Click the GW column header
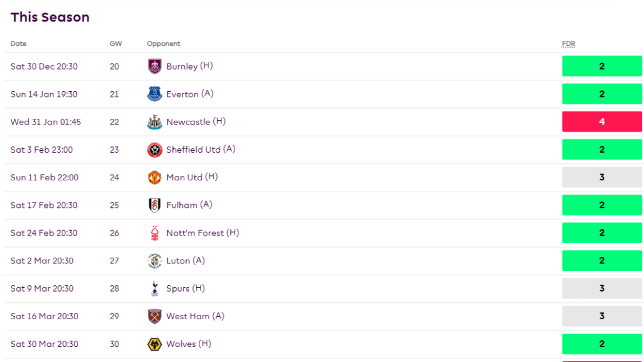Screen dimensions: 644x362 pos(116,44)
